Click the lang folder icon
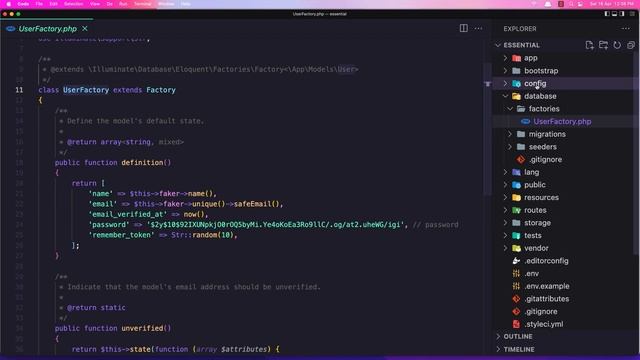The height and width of the screenshot is (360, 640). 516,172
